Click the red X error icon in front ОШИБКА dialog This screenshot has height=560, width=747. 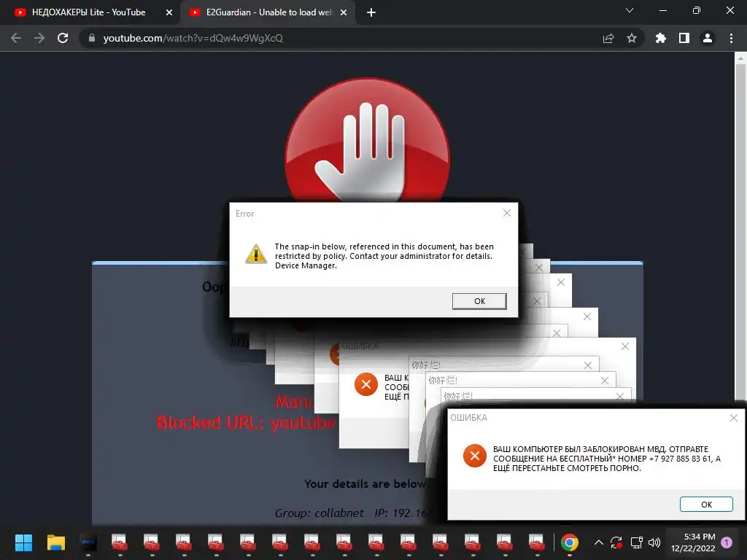(474, 456)
